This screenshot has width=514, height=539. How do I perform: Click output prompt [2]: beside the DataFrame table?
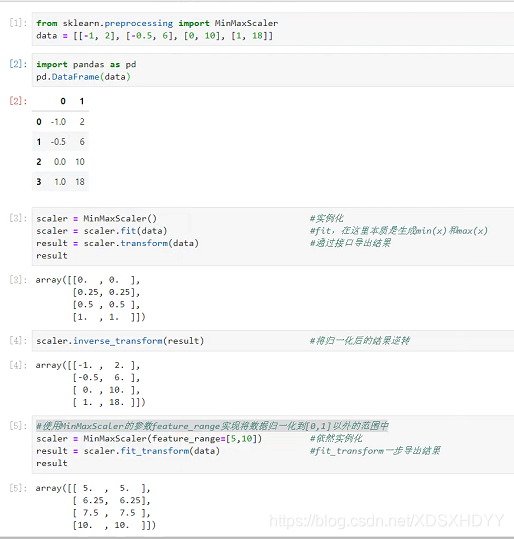(x=18, y=101)
